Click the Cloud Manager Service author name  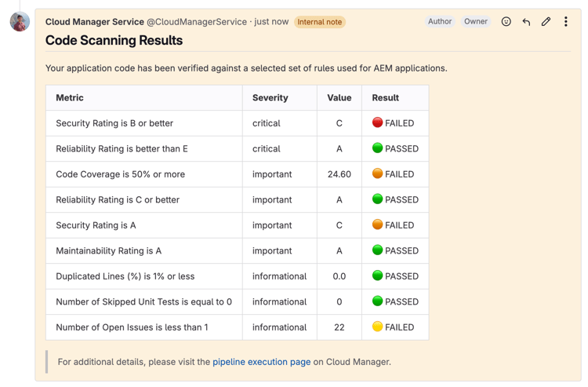95,22
